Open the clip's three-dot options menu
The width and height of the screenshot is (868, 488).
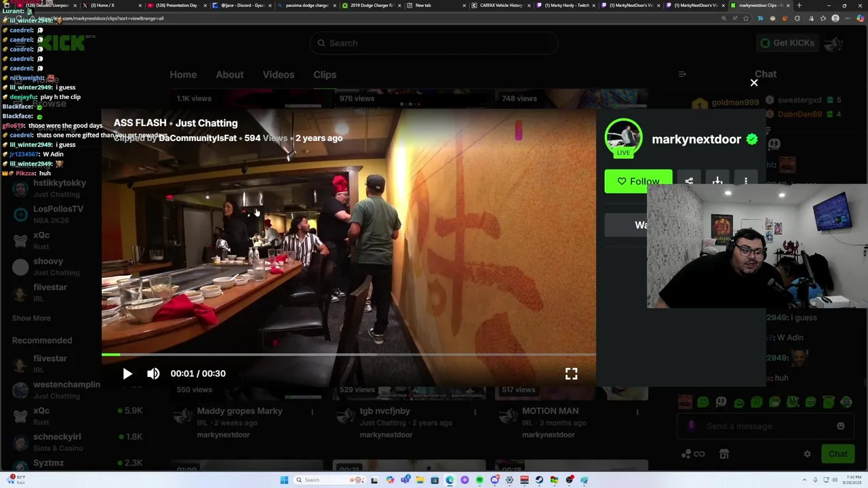[746, 181]
